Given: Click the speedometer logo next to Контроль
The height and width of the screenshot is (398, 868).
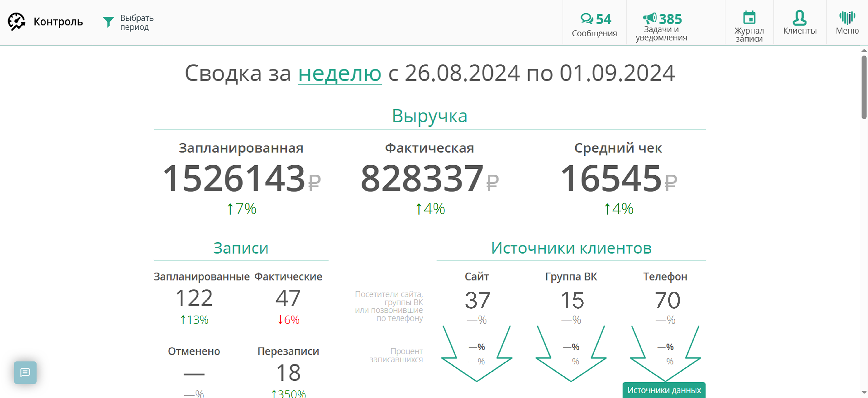Looking at the screenshot, I should 17,22.
